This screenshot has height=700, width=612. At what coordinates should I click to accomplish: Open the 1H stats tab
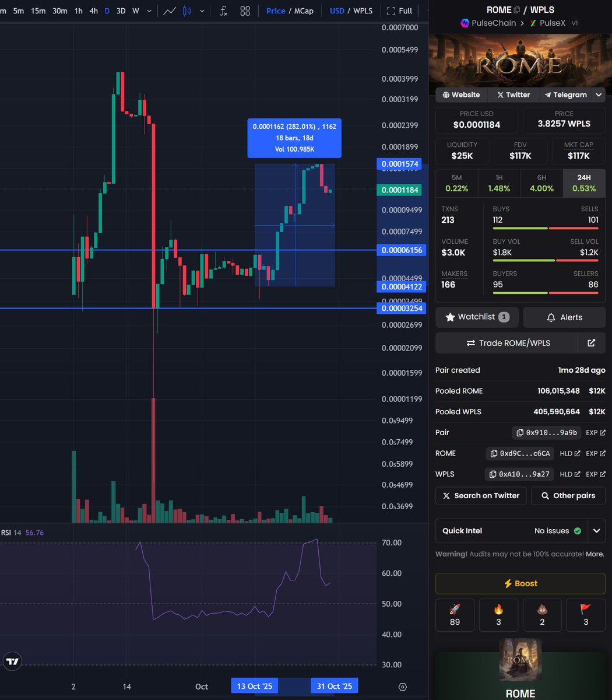(499, 183)
